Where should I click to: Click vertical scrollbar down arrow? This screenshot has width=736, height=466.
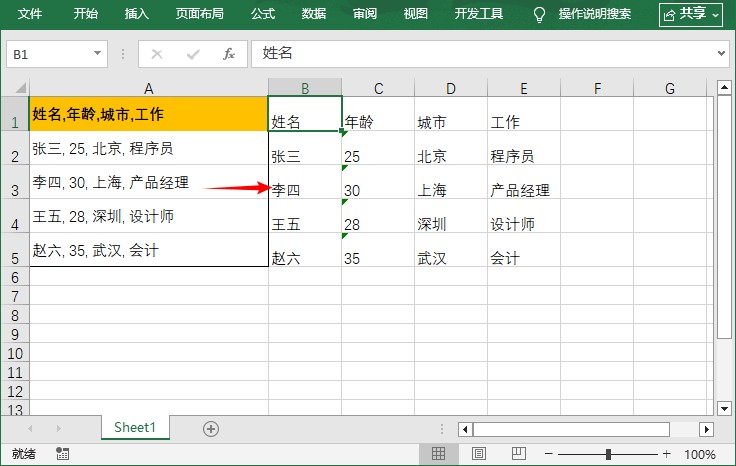[724, 408]
